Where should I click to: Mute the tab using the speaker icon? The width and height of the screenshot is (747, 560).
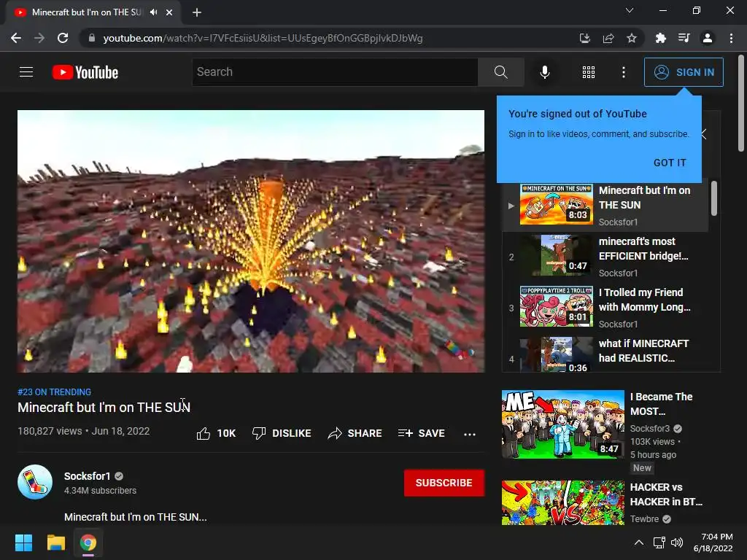153,12
